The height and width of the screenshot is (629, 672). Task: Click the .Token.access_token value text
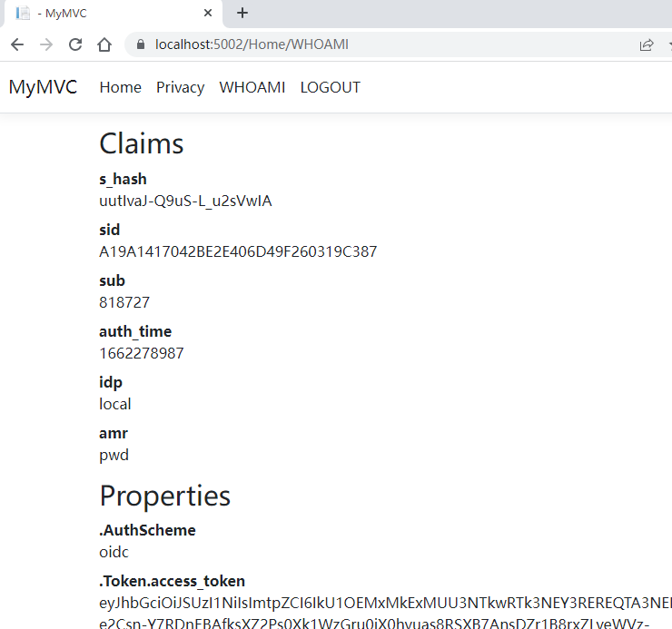(x=381, y=603)
